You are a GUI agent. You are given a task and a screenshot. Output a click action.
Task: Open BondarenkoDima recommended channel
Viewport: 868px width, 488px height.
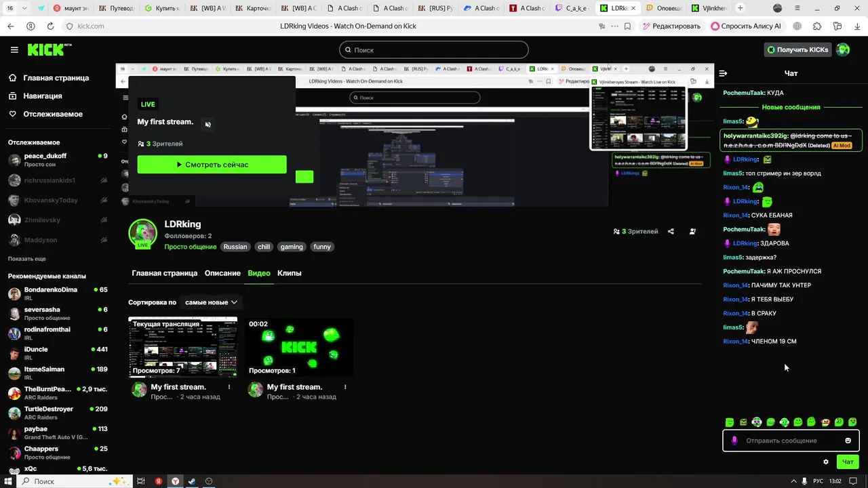tap(58, 293)
